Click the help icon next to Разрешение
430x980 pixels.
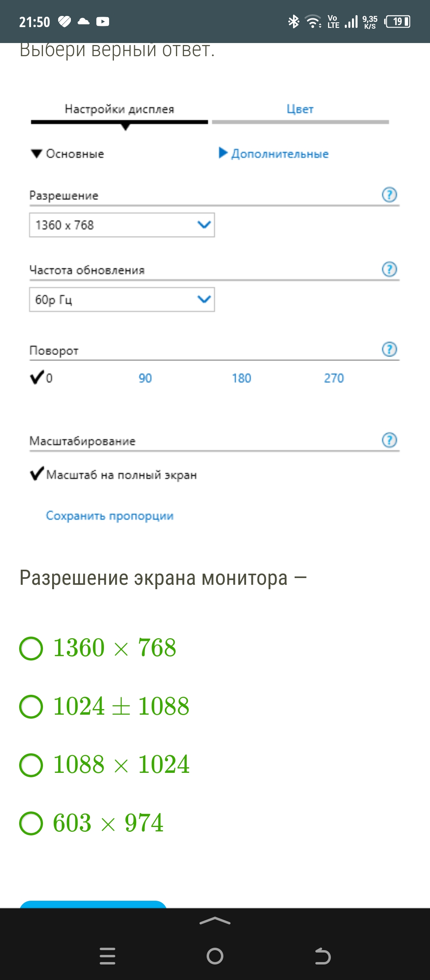[389, 195]
